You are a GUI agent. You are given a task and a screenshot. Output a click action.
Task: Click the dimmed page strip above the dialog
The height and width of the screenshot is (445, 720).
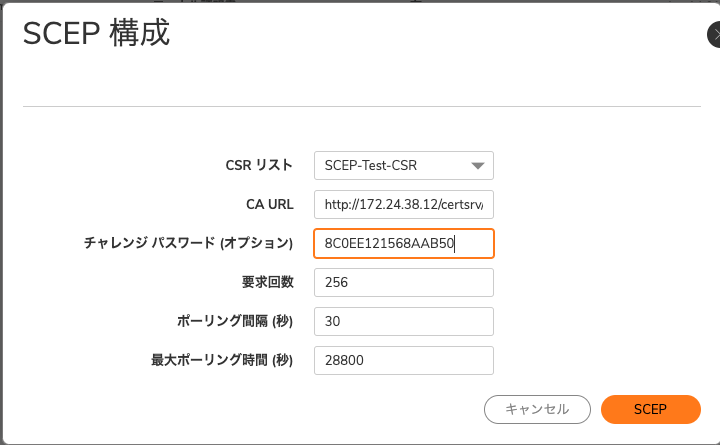(360, 1)
